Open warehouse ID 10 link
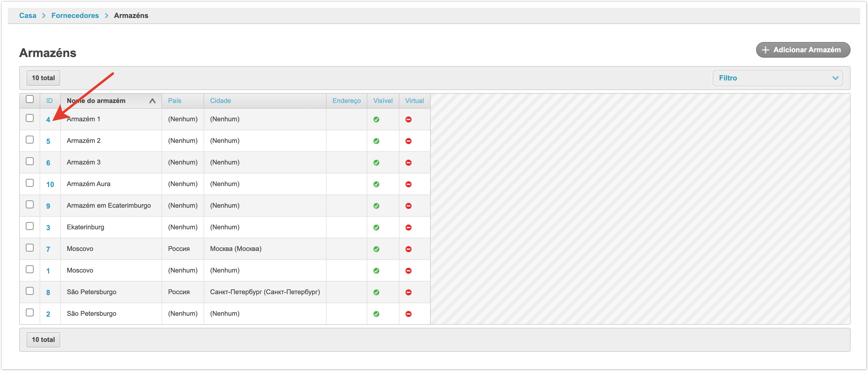 pyautogui.click(x=50, y=184)
